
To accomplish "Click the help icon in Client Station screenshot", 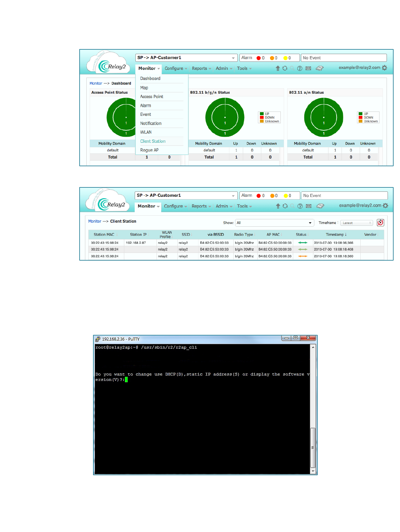I will point(300,206).
